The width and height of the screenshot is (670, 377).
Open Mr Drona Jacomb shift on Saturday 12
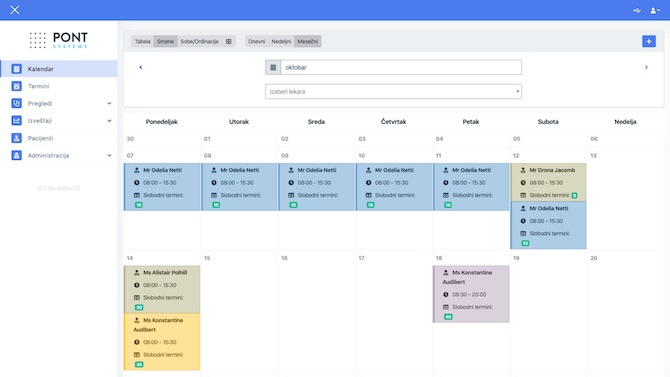[x=548, y=182]
